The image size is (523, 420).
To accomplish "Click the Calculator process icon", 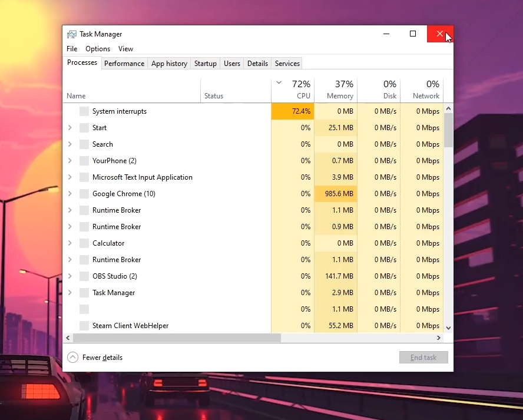I will [x=84, y=243].
